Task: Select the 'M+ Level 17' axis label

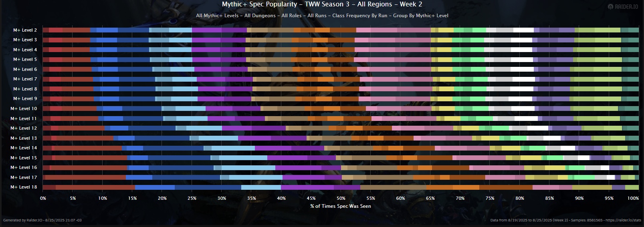Action: point(24,177)
